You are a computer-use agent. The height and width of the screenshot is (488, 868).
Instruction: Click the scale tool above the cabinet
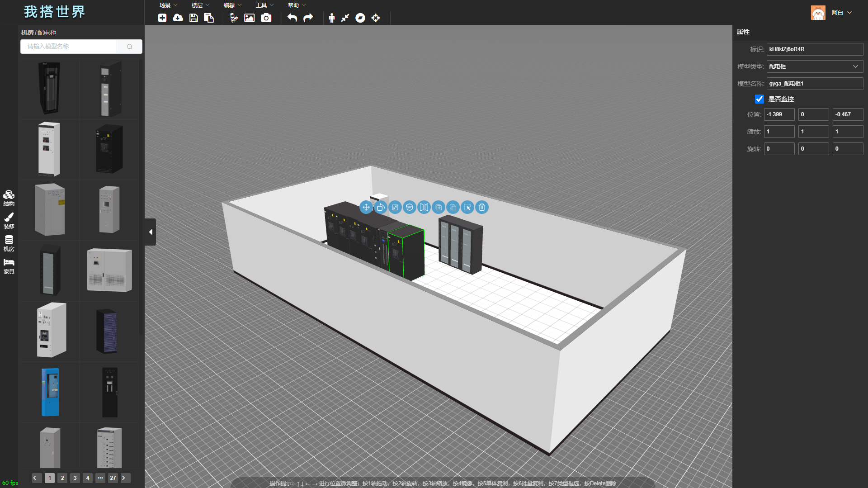pos(395,208)
